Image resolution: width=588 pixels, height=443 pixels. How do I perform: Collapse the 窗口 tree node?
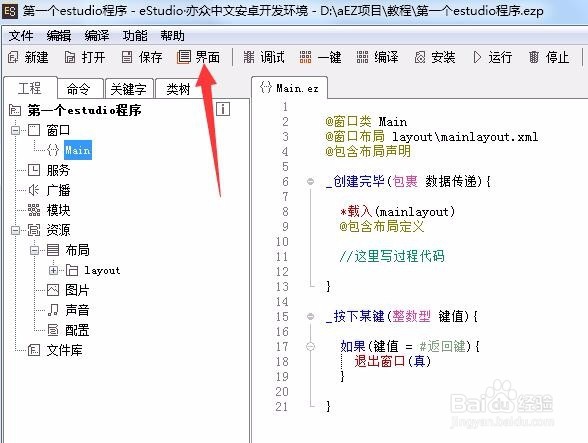click(x=15, y=131)
